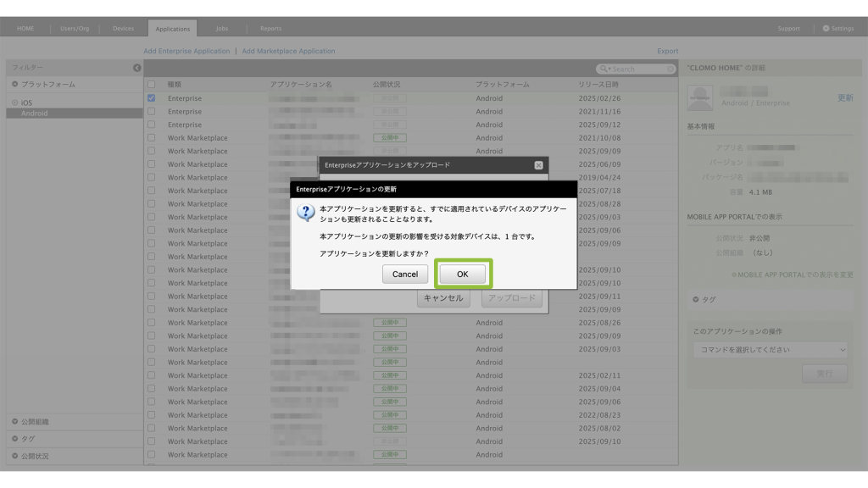
Task: Open the Reports tab
Action: (x=270, y=29)
